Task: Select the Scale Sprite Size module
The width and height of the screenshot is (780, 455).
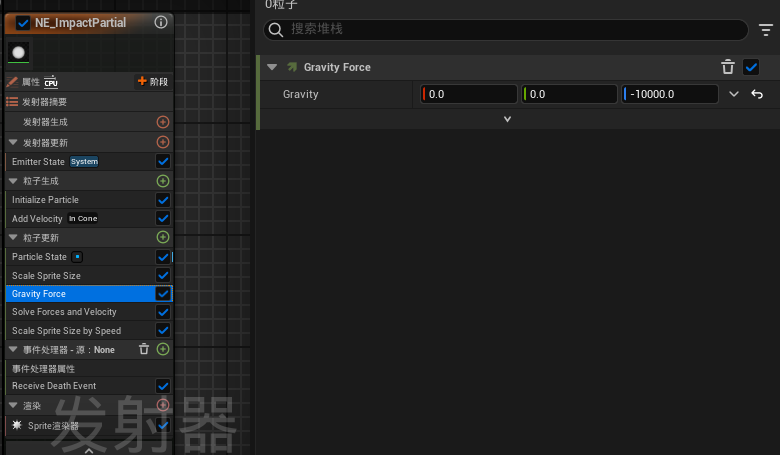Action: click(90, 275)
